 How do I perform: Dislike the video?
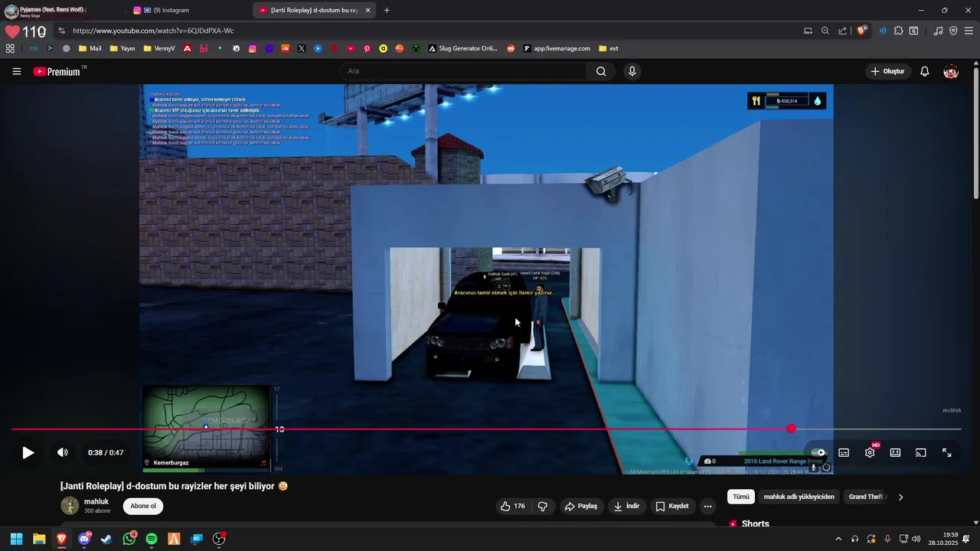[543, 506]
